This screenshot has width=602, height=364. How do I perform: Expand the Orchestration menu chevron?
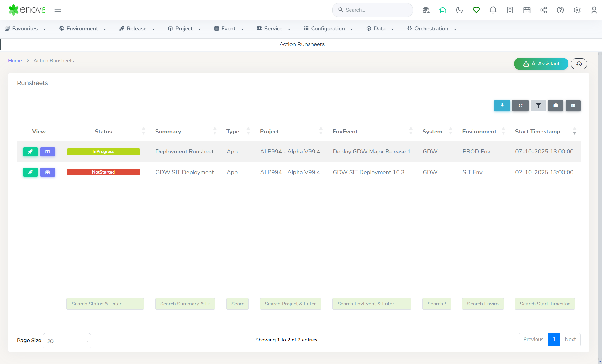pyautogui.click(x=455, y=29)
